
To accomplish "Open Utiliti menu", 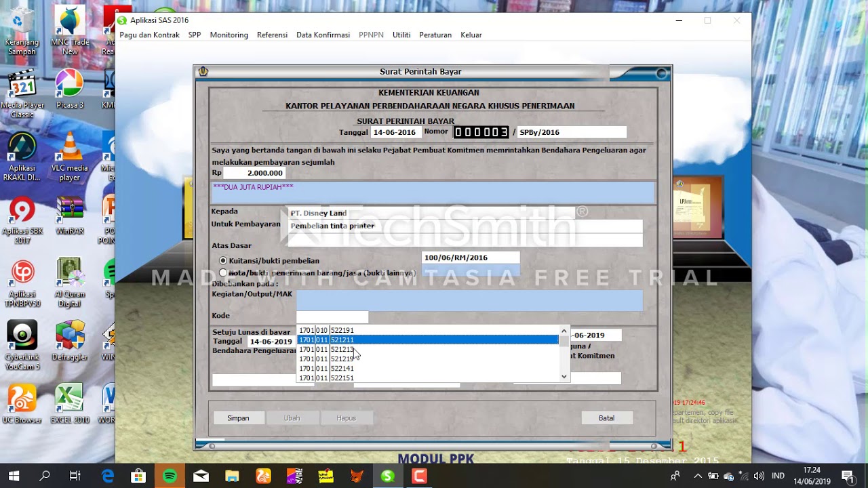I will (401, 35).
